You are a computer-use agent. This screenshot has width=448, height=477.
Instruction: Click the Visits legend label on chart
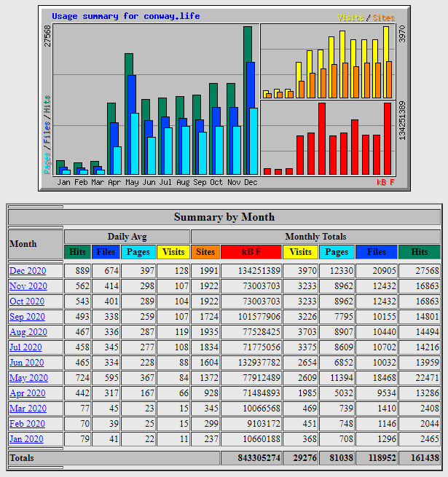pyautogui.click(x=351, y=18)
